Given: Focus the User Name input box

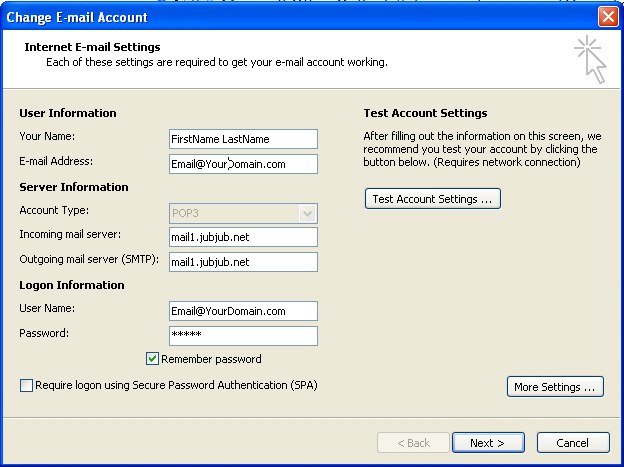Looking at the screenshot, I should (243, 311).
